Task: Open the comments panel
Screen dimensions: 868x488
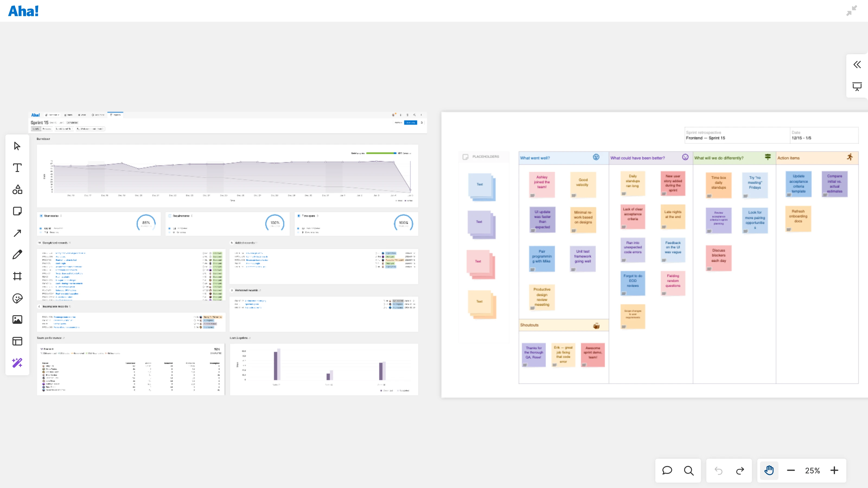Action: pyautogui.click(x=667, y=470)
